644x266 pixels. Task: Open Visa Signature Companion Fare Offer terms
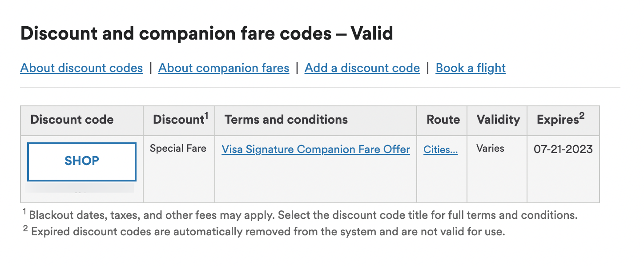pyautogui.click(x=316, y=149)
